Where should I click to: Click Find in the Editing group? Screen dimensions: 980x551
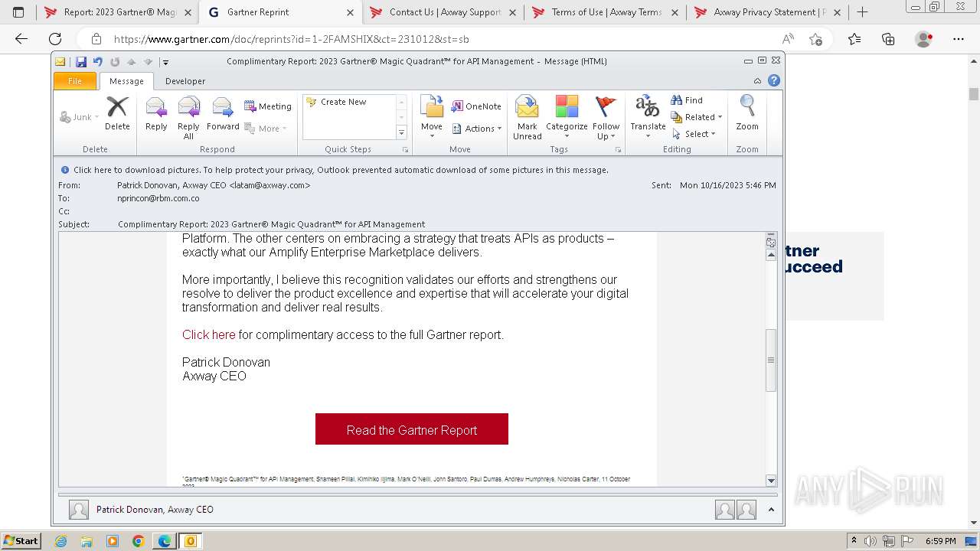pos(687,100)
